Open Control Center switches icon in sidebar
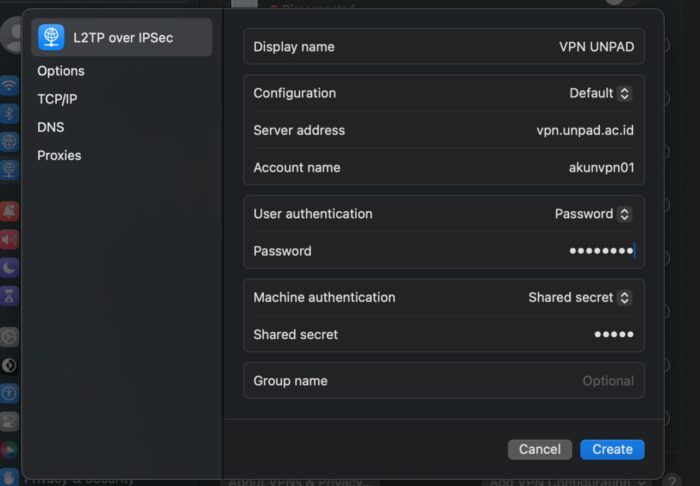 [x=9, y=422]
